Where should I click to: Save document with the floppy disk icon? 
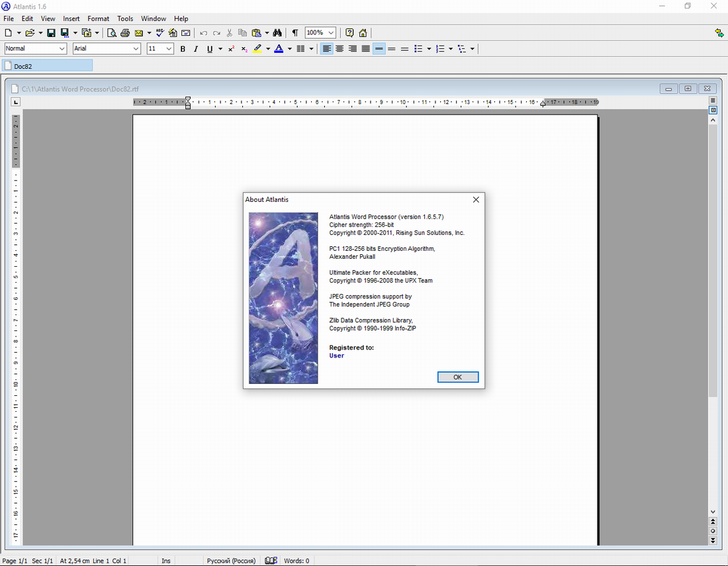[x=51, y=33]
